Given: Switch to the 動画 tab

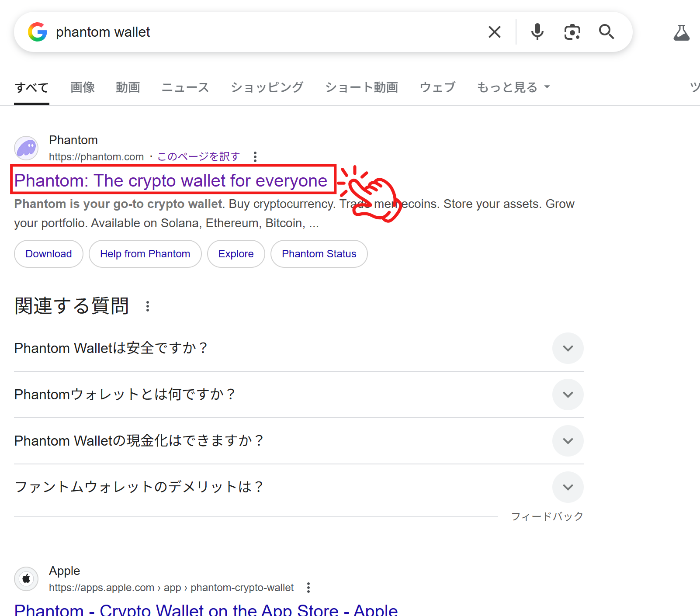Looking at the screenshot, I should 128,87.
